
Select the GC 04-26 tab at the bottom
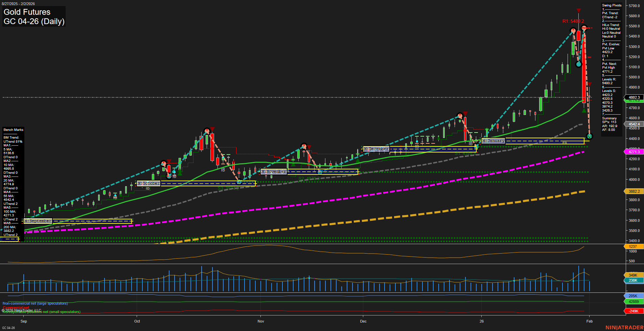tap(9, 327)
